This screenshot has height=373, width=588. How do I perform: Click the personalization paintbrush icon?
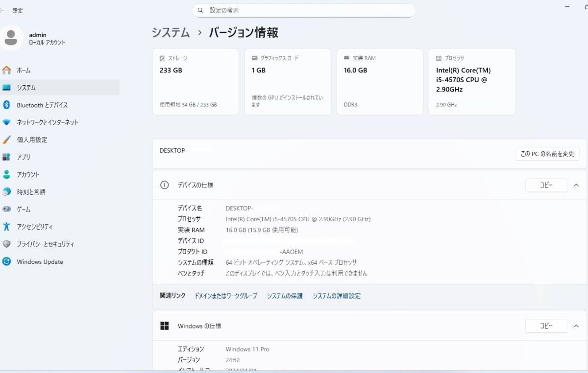(6, 140)
